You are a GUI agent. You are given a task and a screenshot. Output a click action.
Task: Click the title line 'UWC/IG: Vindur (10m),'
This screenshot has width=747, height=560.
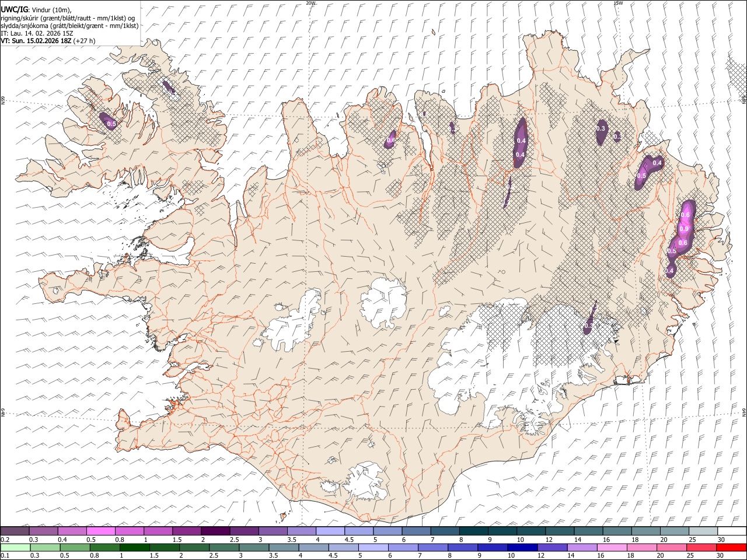tap(36, 9)
